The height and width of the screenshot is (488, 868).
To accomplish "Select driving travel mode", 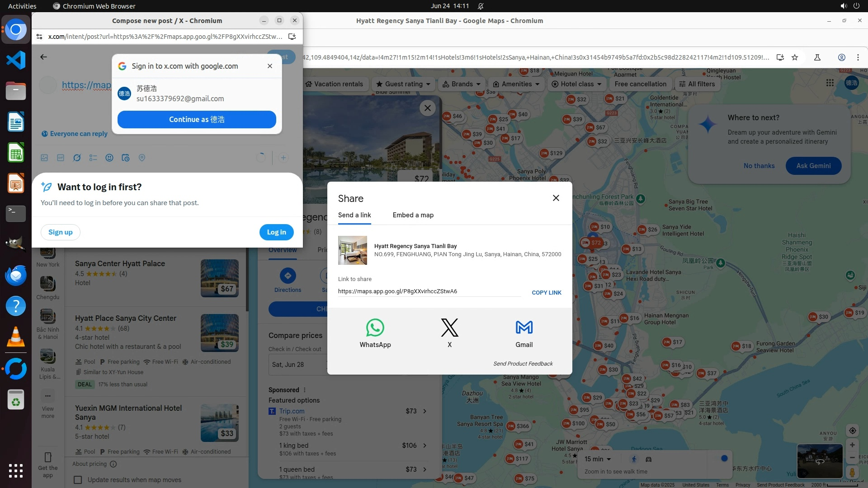I will point(648,459).
